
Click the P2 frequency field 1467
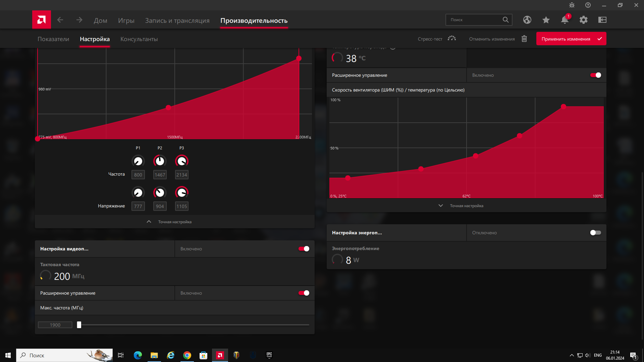click(x=160, y=175)
